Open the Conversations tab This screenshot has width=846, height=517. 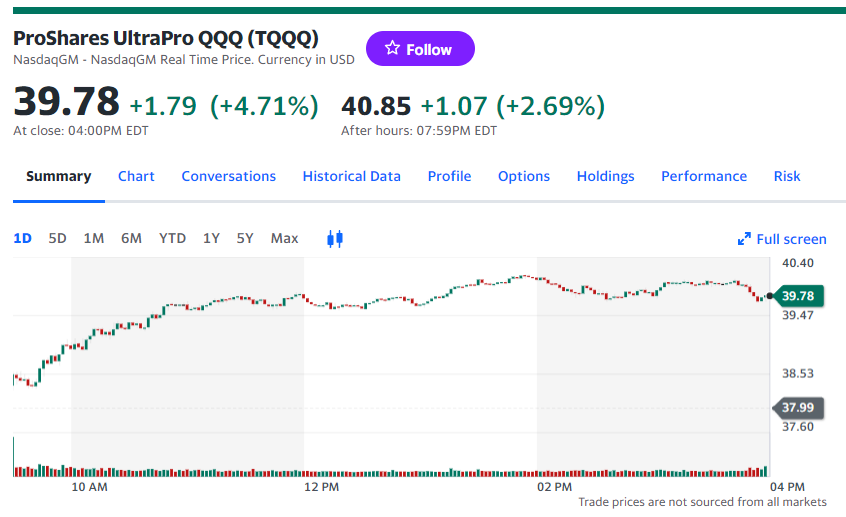[x=229, y=176]
